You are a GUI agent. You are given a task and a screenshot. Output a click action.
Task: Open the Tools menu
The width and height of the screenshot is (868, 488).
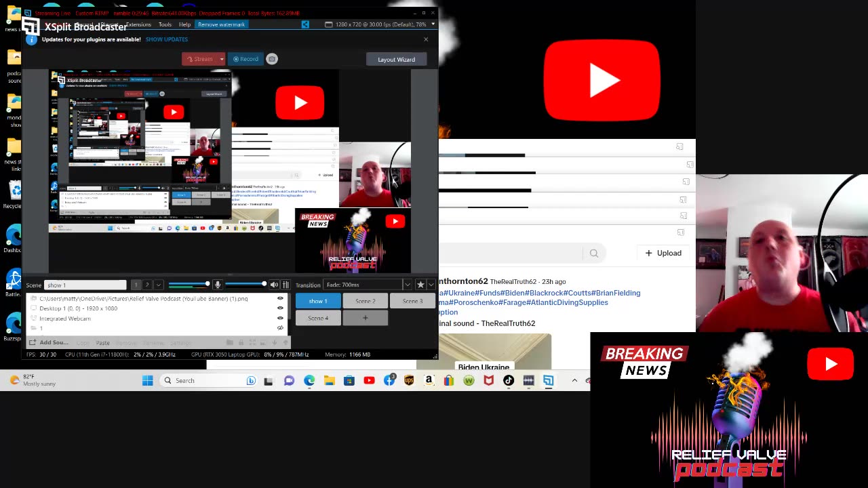click(165, 24)
